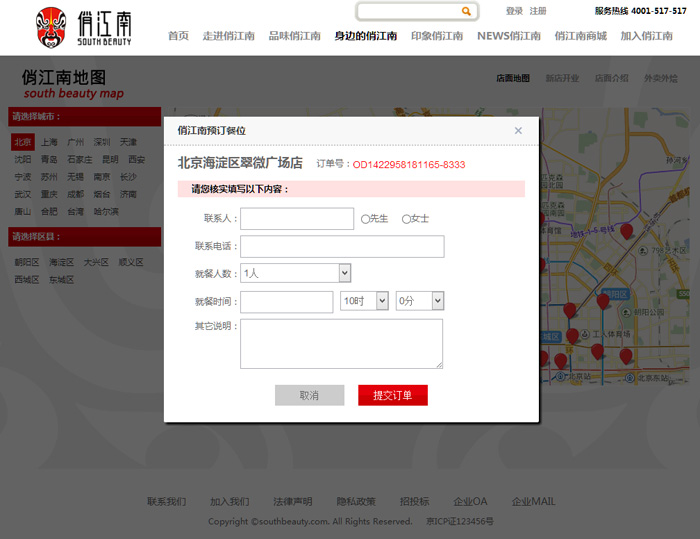Submit the order with 提交订单

(x=393, y=395)
